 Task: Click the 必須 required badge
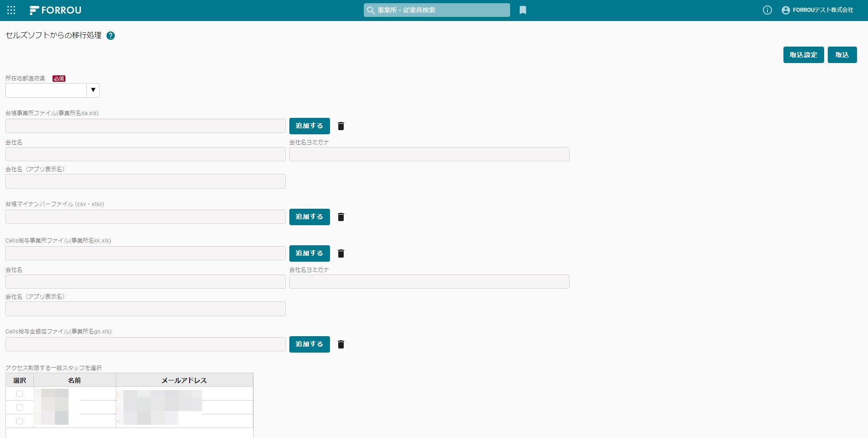59,79
